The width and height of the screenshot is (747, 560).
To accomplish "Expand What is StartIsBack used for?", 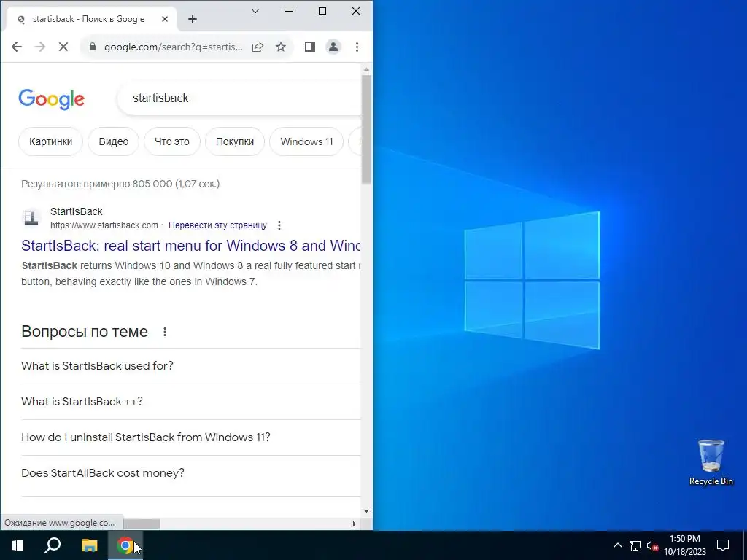I will point(190,366).
